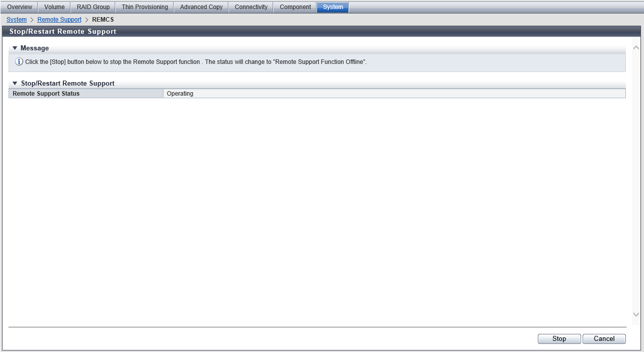Open the Overview tab
Image resolution: width=644 pixels, height=352 pixels.
pyautogui.click(x=20, y=7)
